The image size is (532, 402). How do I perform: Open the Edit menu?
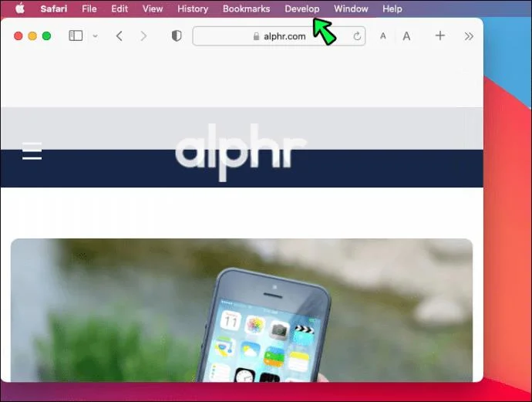pos(120,8)
